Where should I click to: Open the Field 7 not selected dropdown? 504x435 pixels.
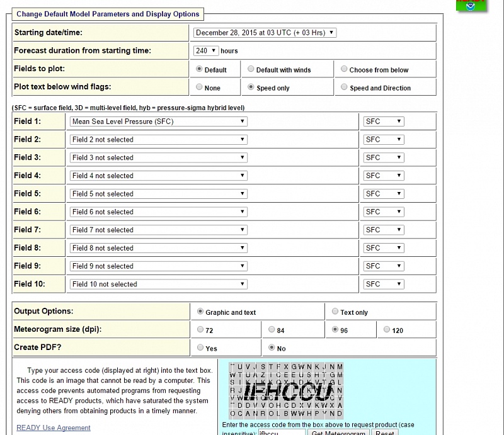click(x=159, y=230)
